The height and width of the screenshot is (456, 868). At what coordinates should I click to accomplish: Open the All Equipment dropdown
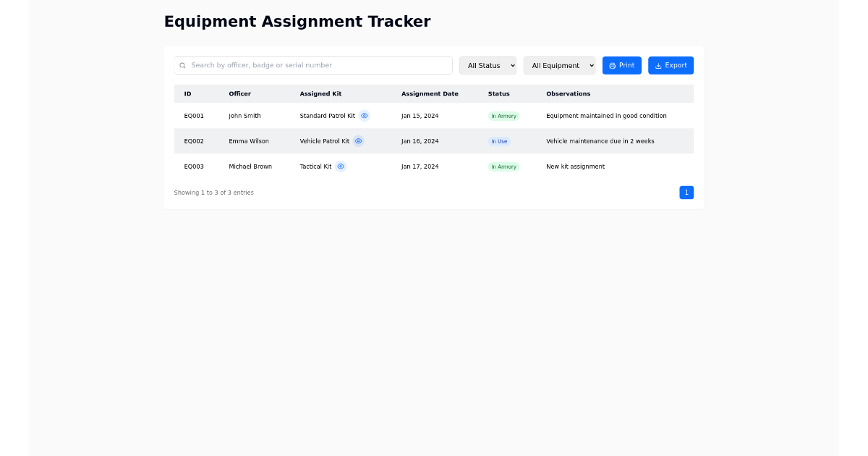pyautogui.click(x=559, y=65)
